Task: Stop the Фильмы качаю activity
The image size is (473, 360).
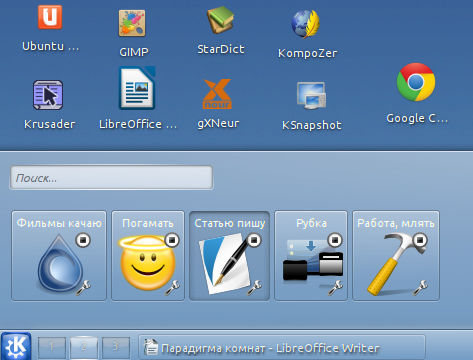Action: (83, 240)
